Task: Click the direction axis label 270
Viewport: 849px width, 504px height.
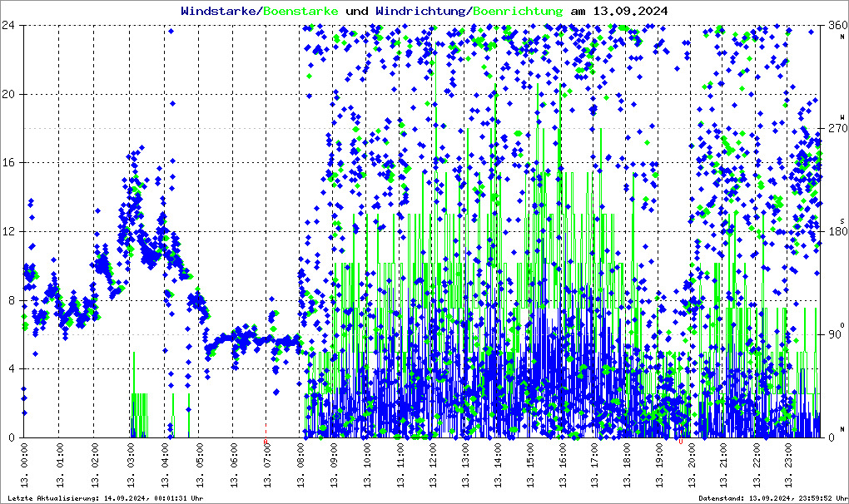Action: pyautogui.click(x=837, y=128)
